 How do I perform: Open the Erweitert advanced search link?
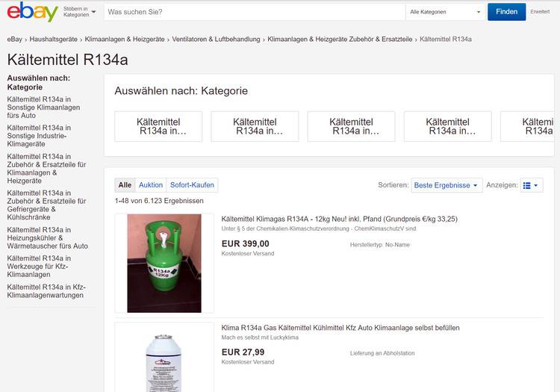[x=539, y=12]
